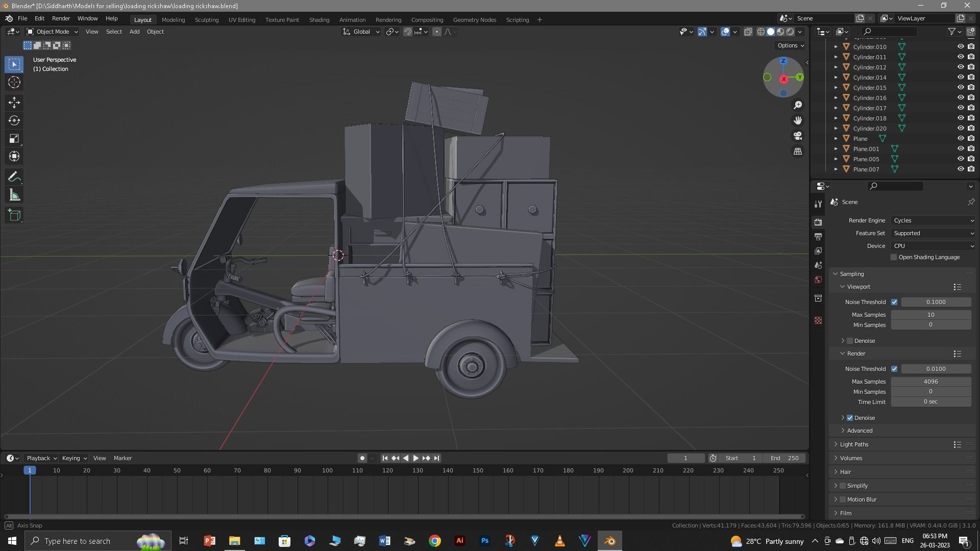Switch to the Shading workspace tab
The image size is (980, 551).
(x=319, y=19)
